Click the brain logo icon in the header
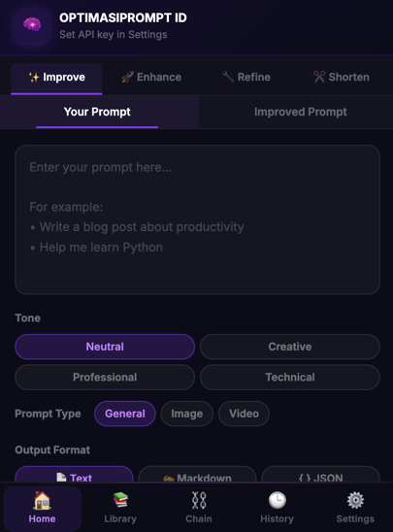The width and height of the screenshot is (393, 532). click(32, 25)
